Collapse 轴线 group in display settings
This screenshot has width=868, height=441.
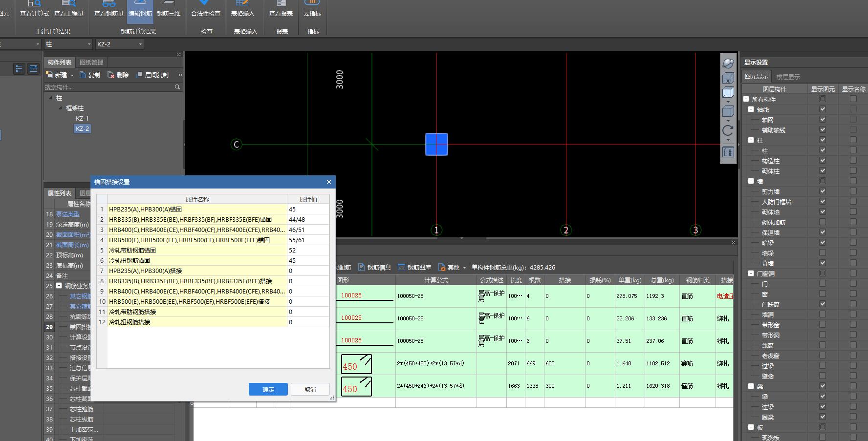coord(751,109)
